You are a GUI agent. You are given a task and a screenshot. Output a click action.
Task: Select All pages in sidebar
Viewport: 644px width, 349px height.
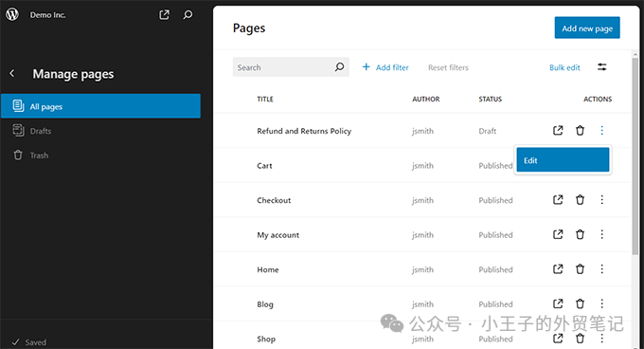(x=100, y=106)
